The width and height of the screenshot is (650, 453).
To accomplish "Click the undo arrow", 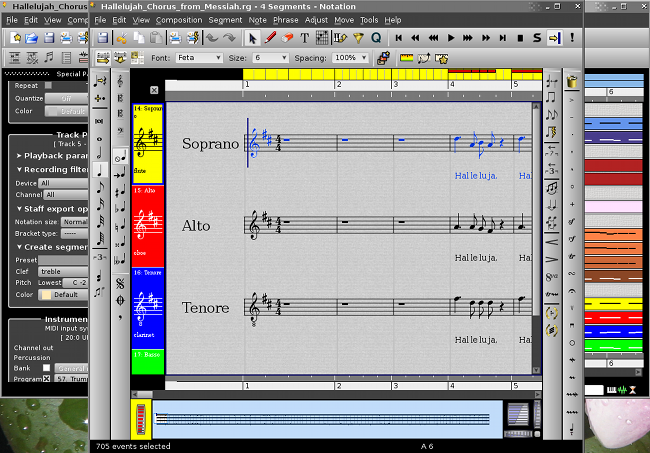I will [212, 38].
